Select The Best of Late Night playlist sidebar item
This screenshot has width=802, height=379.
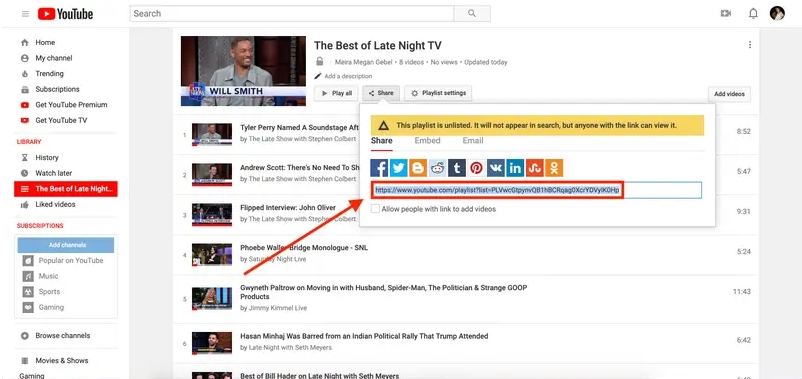tap(66, 189)
